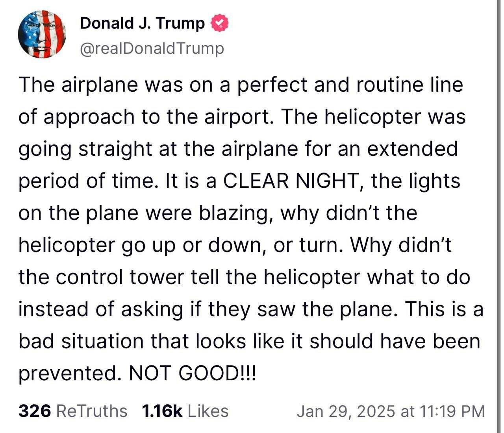504x433 pixels.
Task: Click the 11:19 PM time
Action: [452, 411]
